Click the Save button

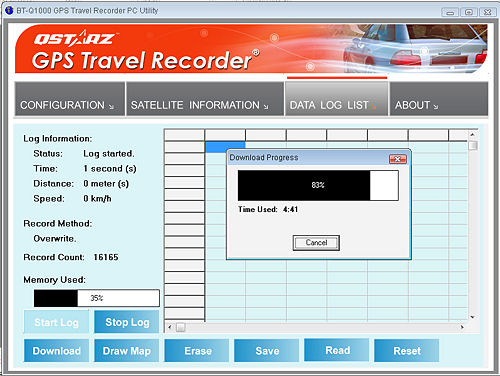coord(267,351)
